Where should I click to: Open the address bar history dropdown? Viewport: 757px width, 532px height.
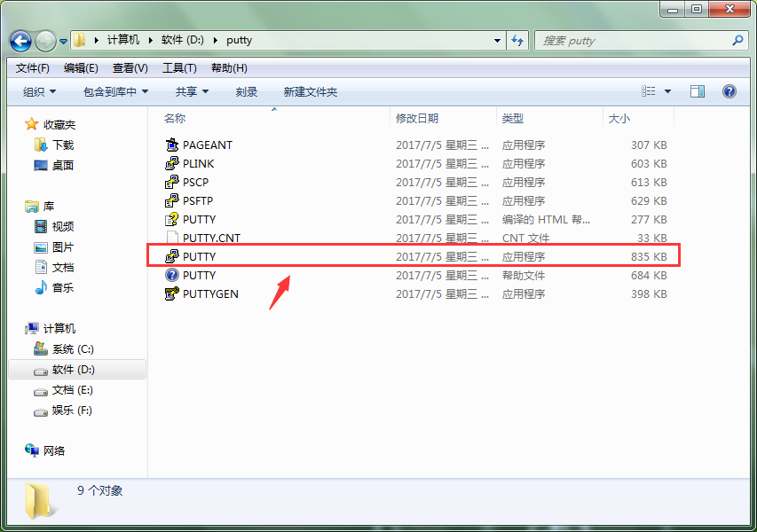coord(497,41)
